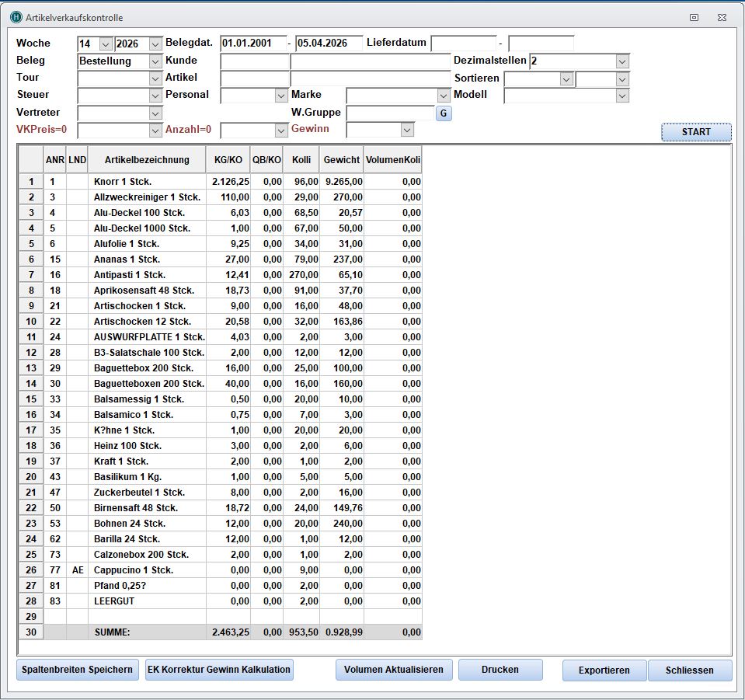
Task: Open the Dezimalstellen dropdown
Action: (621, 61)
